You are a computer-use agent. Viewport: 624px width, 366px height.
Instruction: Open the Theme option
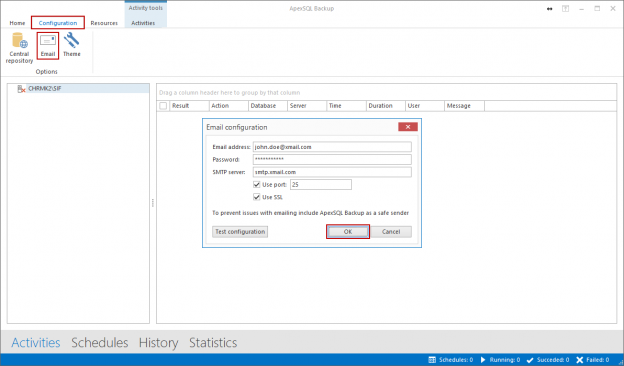coord(72,45)
